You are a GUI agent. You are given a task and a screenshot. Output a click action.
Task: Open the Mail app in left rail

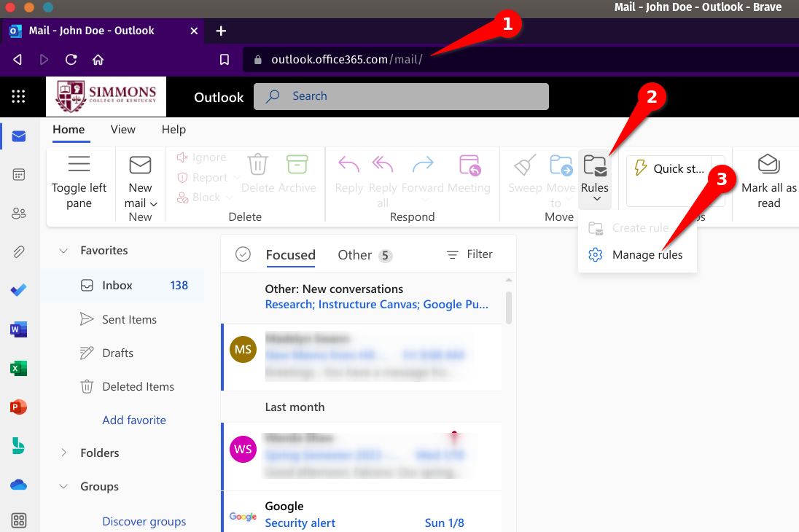coord(19,136)
